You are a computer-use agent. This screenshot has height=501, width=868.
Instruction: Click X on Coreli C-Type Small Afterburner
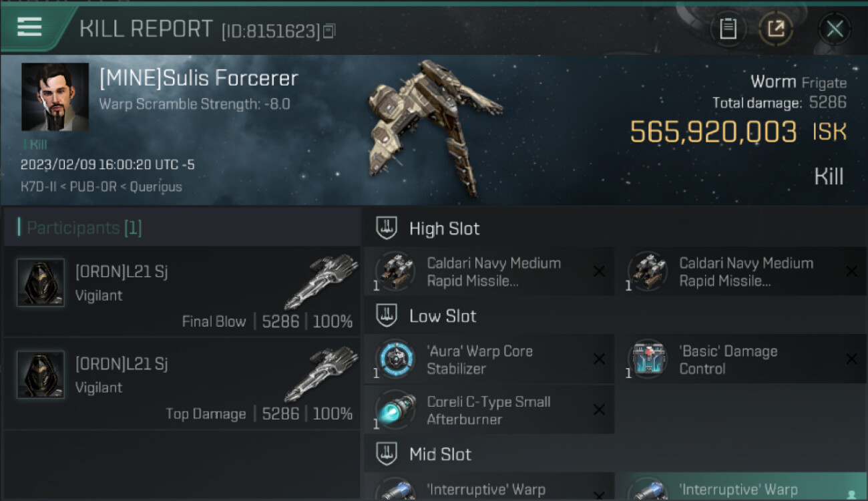[599, 410]
